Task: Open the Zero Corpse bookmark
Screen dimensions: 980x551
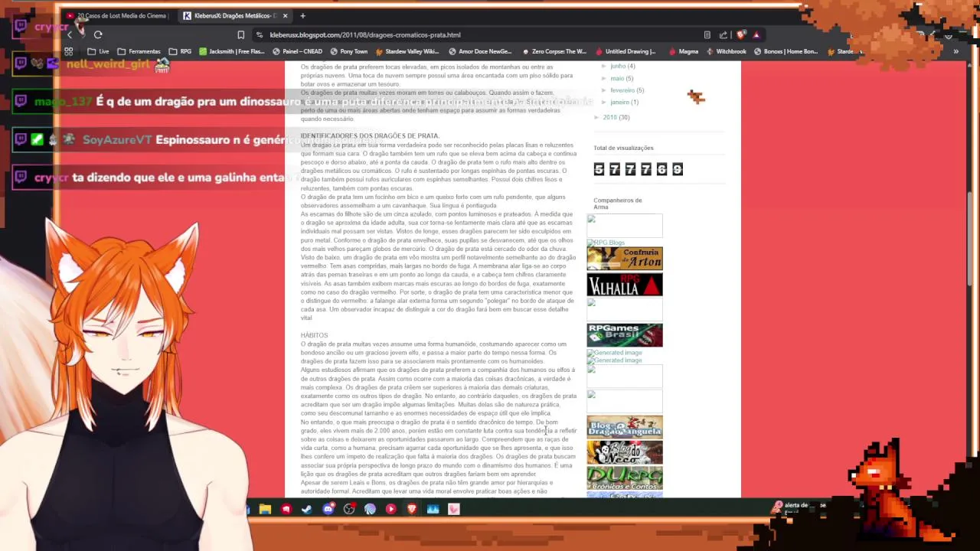Action: 553,51
